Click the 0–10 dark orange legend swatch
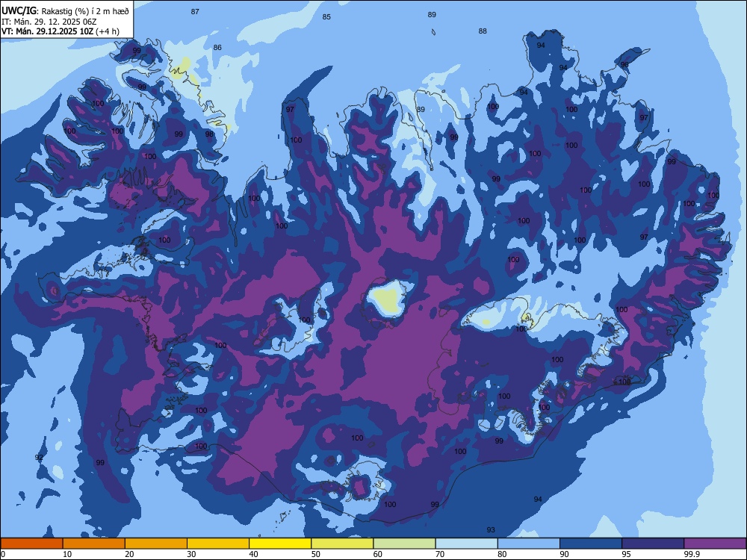The width and height of the screenshot is (747, 560). [31, 544]
